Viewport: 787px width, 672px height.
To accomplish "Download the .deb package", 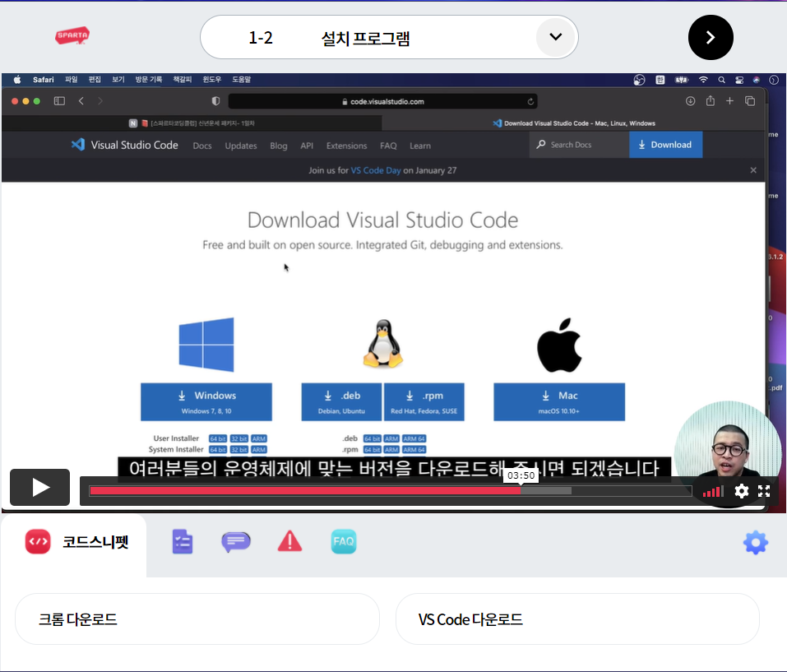I will 341,401.
